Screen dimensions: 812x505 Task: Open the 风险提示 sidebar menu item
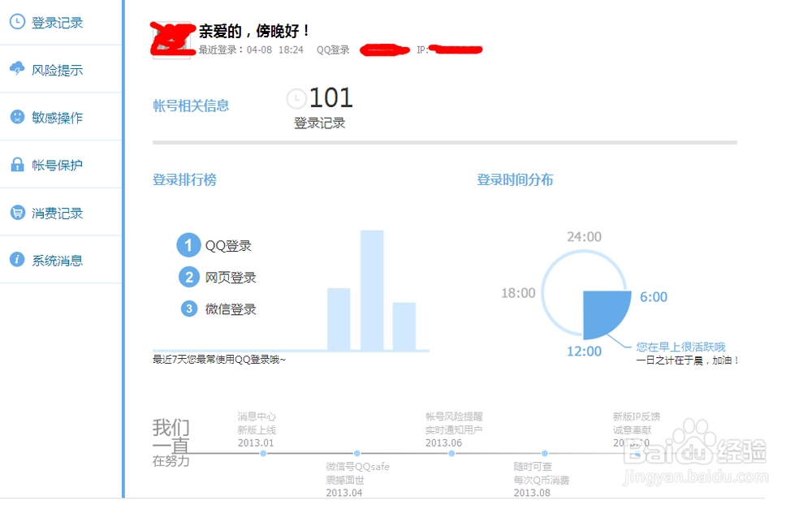[x=61, y=69]
